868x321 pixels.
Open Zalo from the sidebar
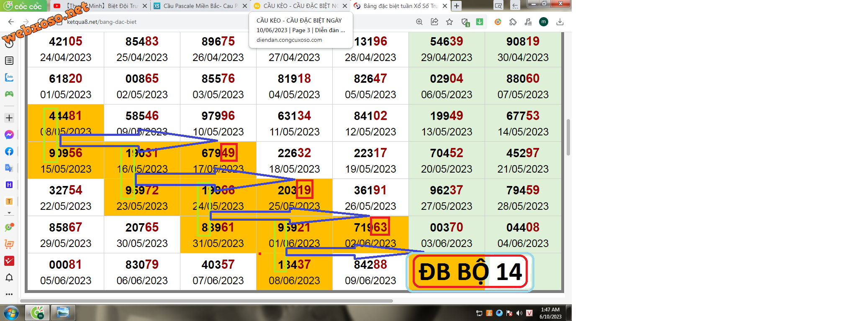pos(9,77)
